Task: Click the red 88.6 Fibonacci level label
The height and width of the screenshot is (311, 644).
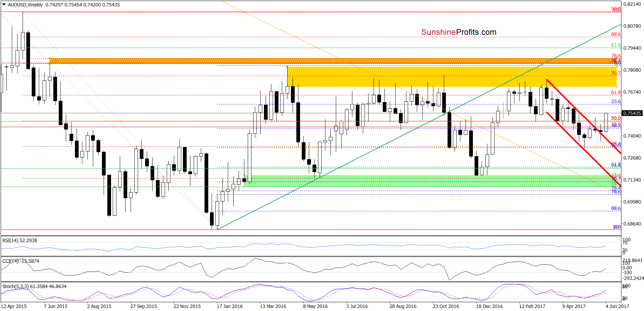Action: [x=616, y=34]
